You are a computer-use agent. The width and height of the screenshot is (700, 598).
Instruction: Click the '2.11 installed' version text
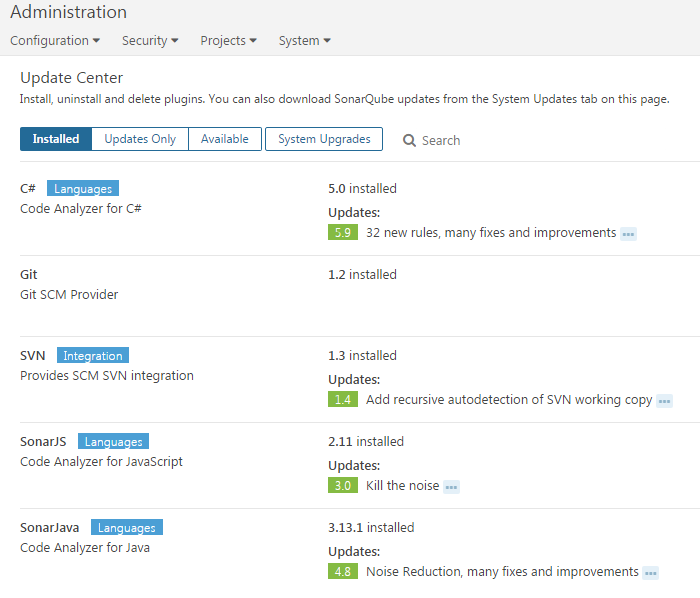point(366,442)
